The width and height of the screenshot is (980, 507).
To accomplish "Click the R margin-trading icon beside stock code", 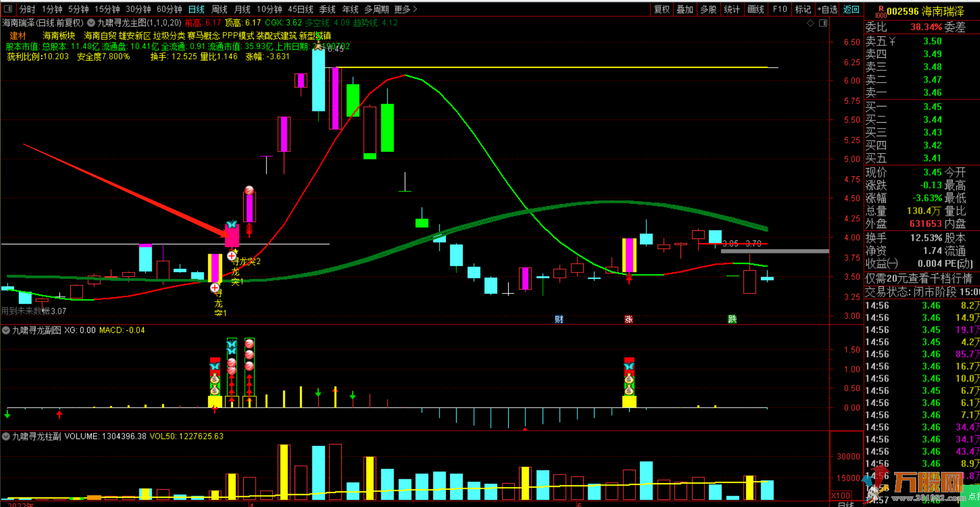I will [880, 11].
